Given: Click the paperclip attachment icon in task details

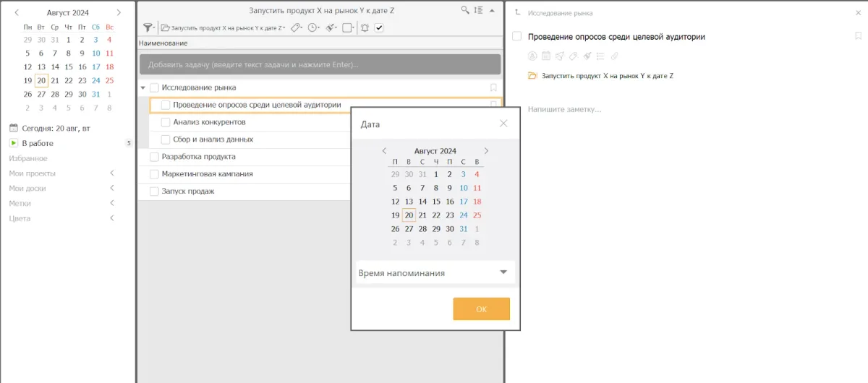Looking at the screenshot, I should pos(615,56).
